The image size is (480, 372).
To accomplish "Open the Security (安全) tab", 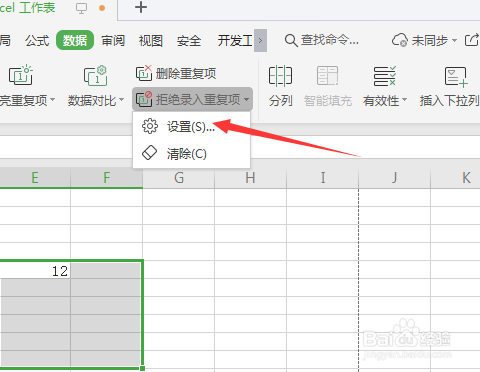I will tap(189, 41).
